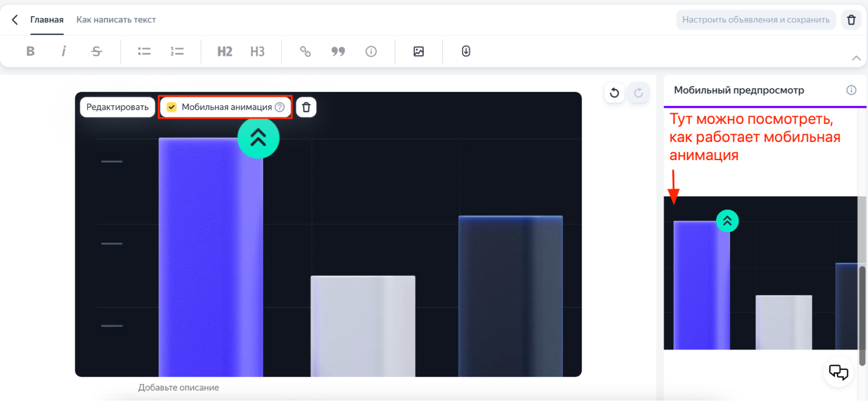Delete the image with its trash icon
Screen dimensions: 868x401
coord(306,107)
